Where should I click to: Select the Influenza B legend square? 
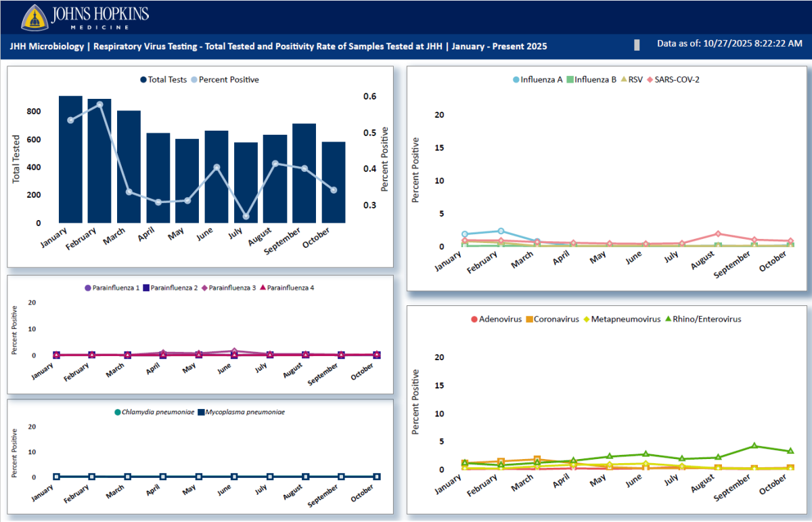[570, 79]
